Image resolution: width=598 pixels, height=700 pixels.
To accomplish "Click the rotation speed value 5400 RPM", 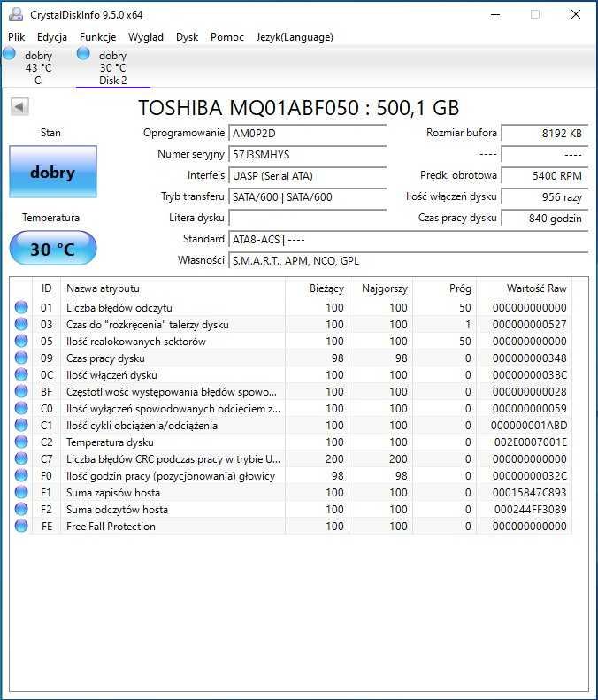I will click(544, 175).
